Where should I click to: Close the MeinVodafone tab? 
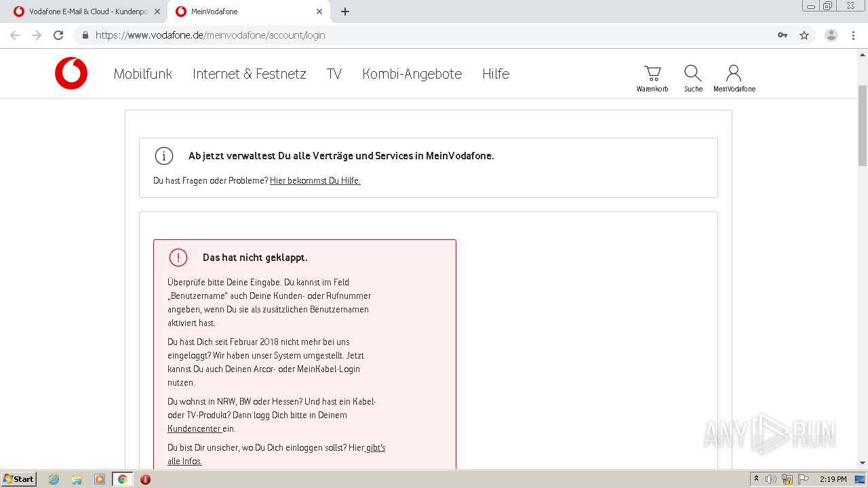click(x=319, y=12)
